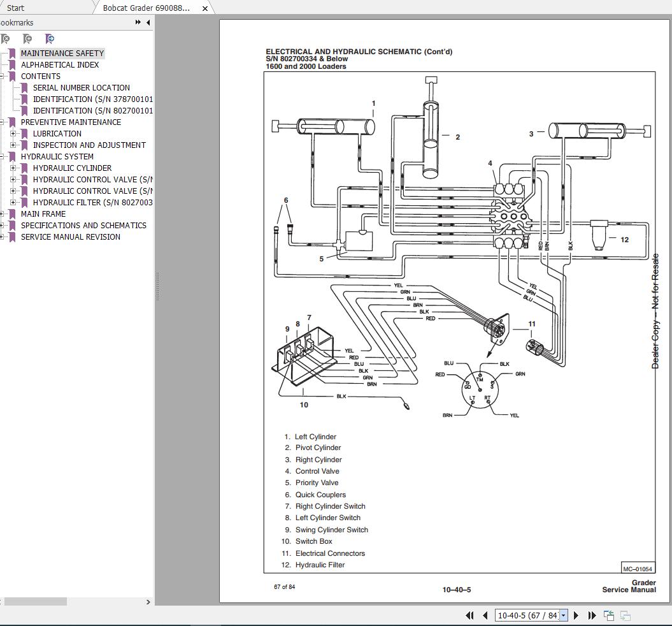This screenshot has width=672, height=626.
Task: Select the MAINTENANCE SAFETY bookmark
Action: point(62,53)
